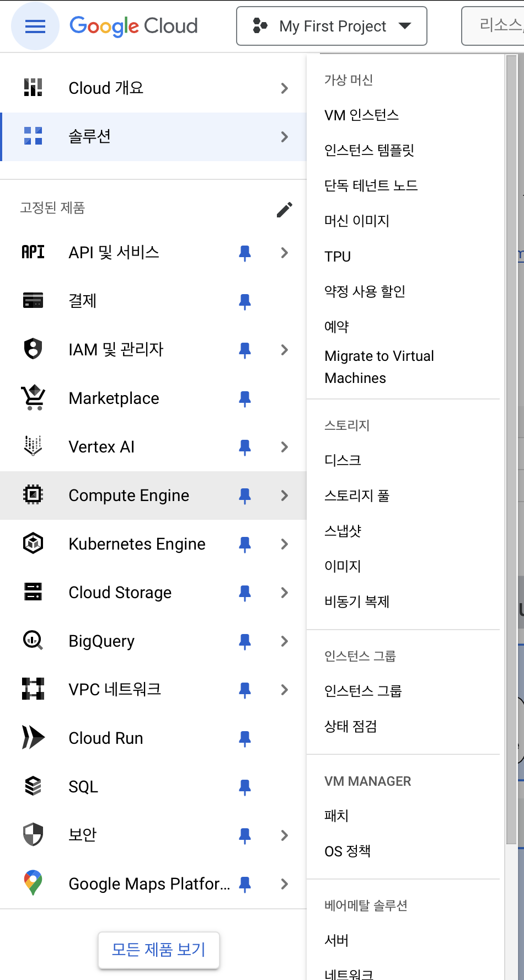This screenshot has height=980, width=524.
Task: Toggle the pin for Kubernetes Engine
Action: [x=245, y=545]
